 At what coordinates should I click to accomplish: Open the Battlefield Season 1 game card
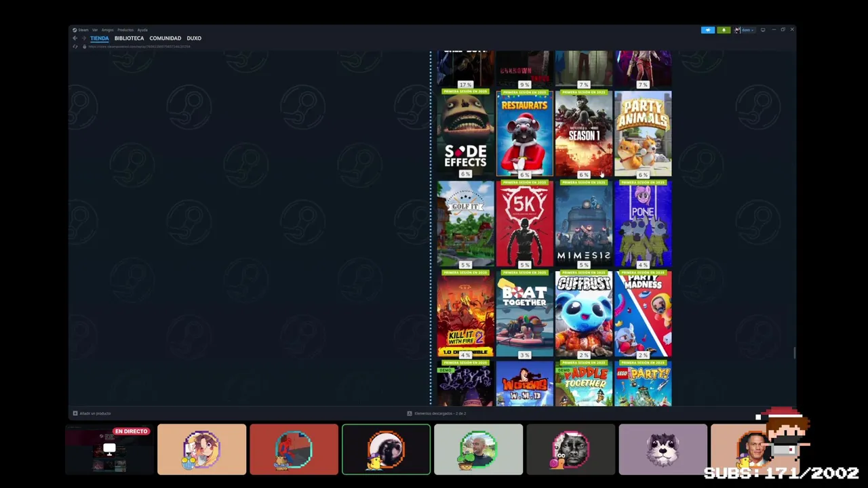pyautogui.click(x=583, y=133)
